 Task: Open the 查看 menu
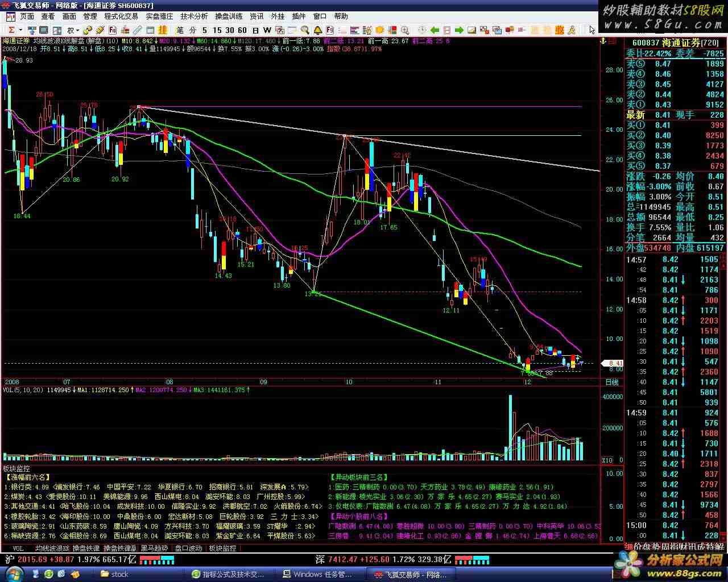pos(48,16)
